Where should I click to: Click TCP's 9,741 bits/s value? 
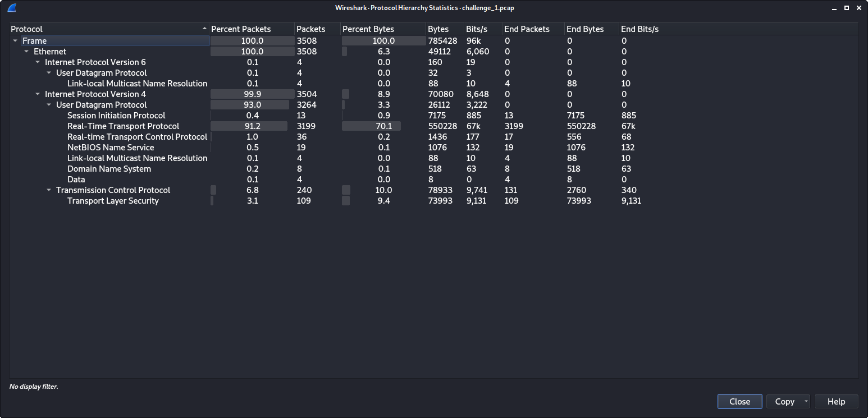[x=477, y=190]
